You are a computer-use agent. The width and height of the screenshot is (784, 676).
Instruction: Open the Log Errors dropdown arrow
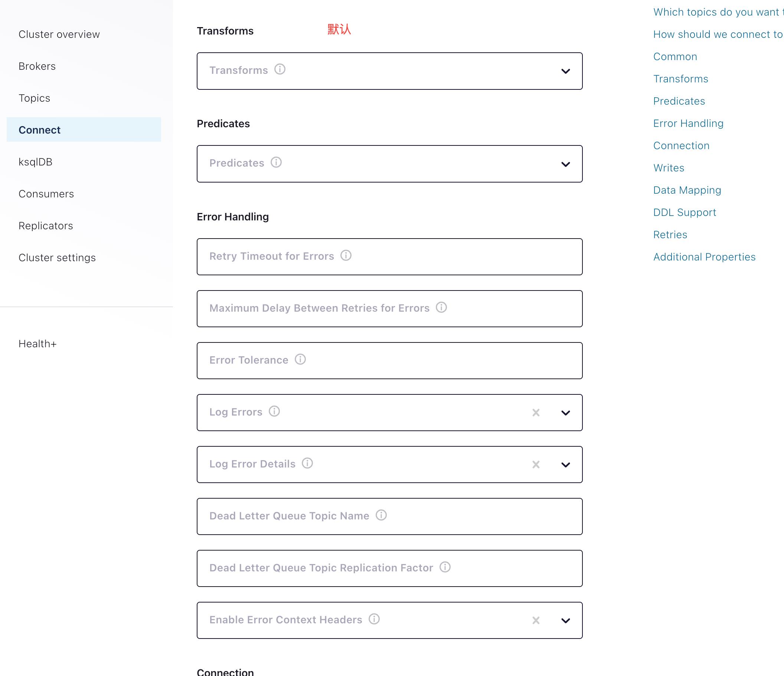pos(565,413)
